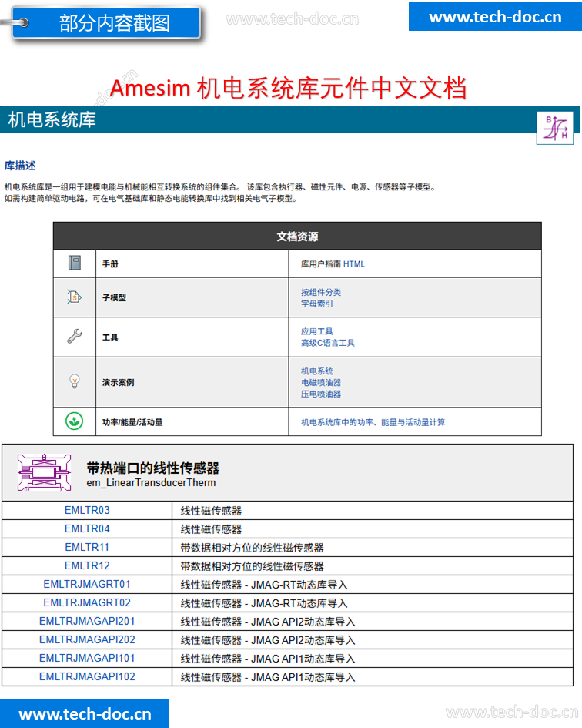Click the 工具 row label
This screenshot has height=728, width=582.
[x=110, y=337]
